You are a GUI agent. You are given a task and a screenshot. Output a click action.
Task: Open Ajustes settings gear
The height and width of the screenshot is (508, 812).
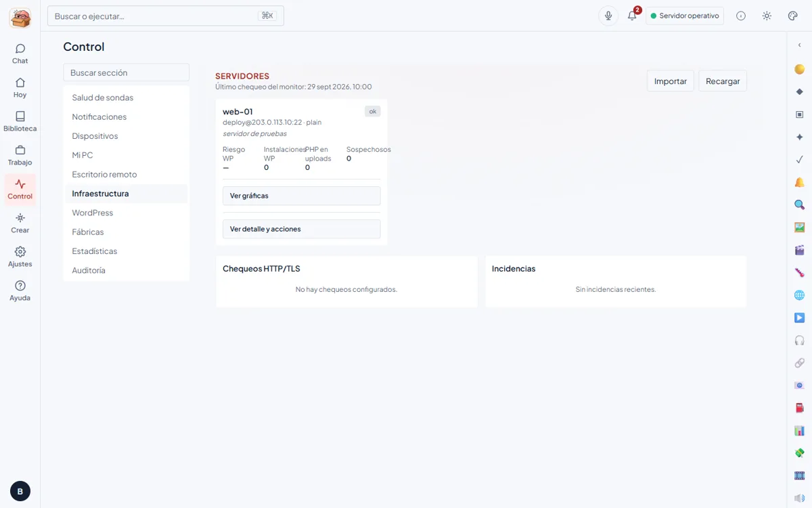click(20, 257)
